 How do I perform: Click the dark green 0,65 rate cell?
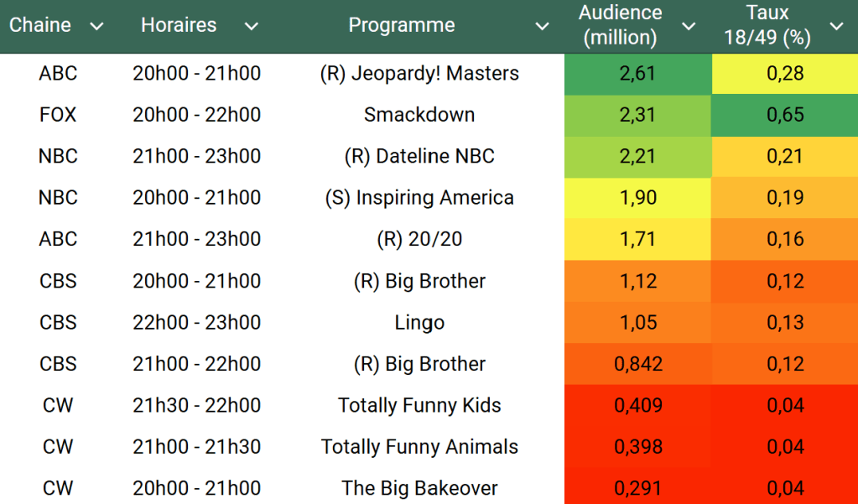(785, 115)
